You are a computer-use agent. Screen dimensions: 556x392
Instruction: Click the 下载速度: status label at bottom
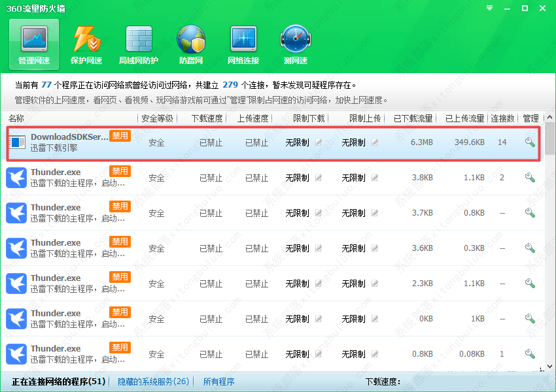(383, 382)
